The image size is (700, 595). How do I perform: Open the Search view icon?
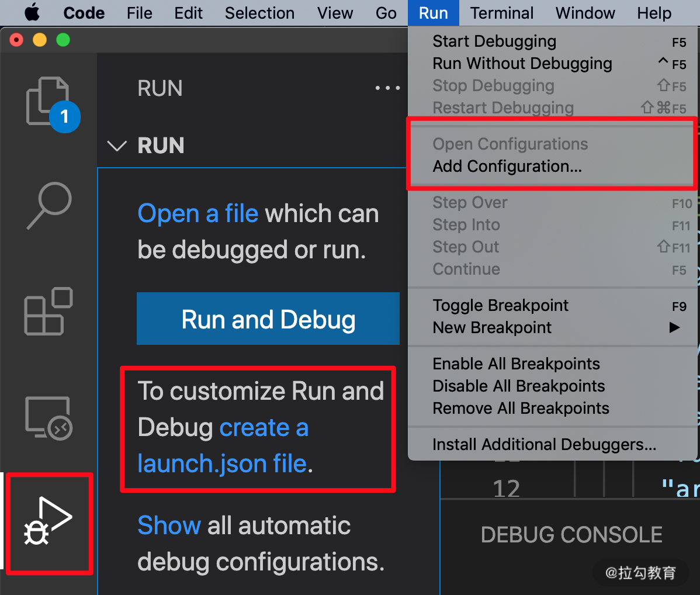[x=49, y=206]
